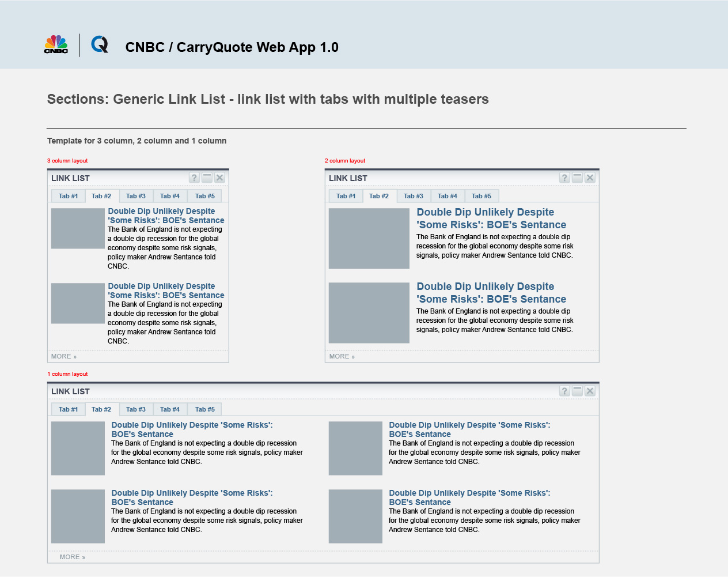728x577 pixels.
Task: Click top-left teaser thumbnail in 1 column panel
Action: point(78,448)
